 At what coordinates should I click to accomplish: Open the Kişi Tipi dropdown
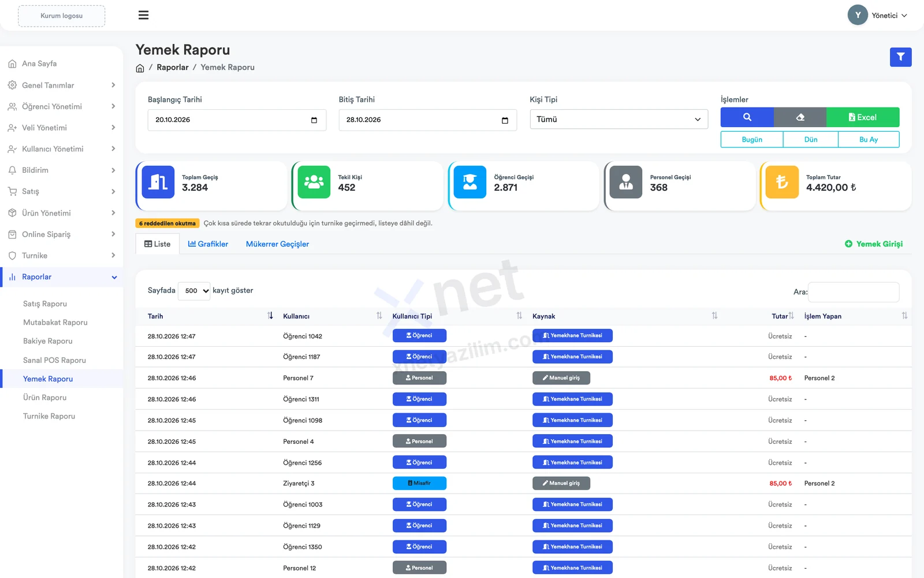coord(619,119)
